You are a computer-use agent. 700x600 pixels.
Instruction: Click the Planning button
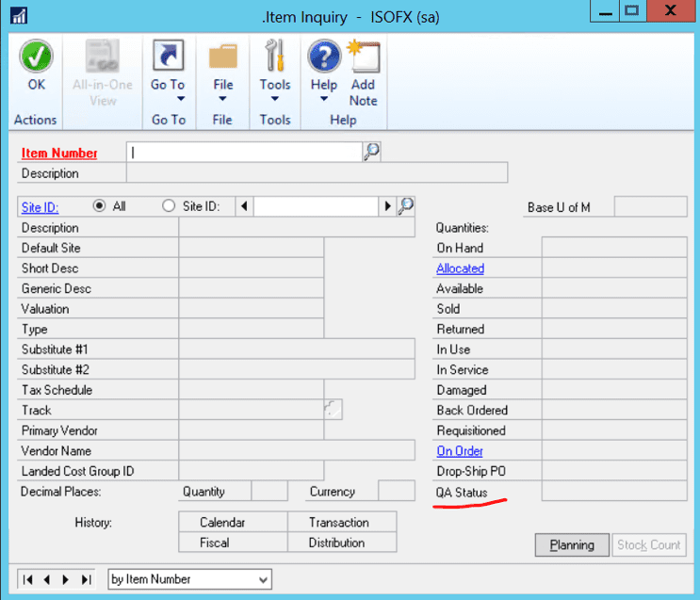572,544
